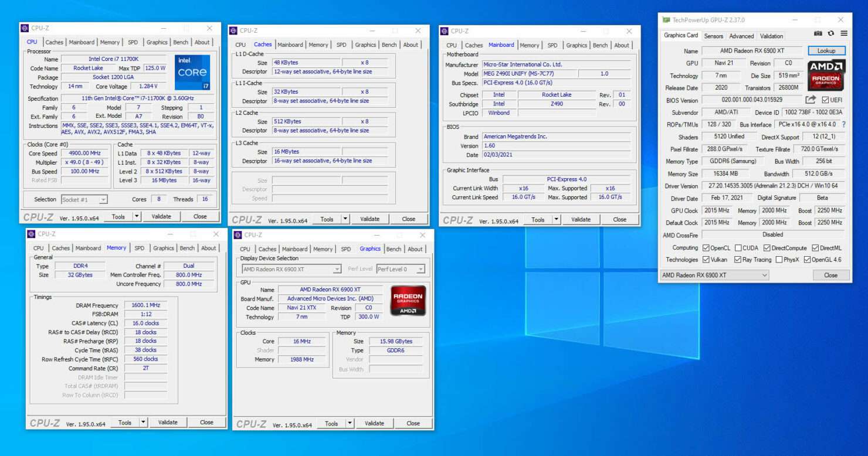Toggle the OpenGL 4.6 checkbox
The height and width of the screenshot is (456, 868).
point(808,260)
